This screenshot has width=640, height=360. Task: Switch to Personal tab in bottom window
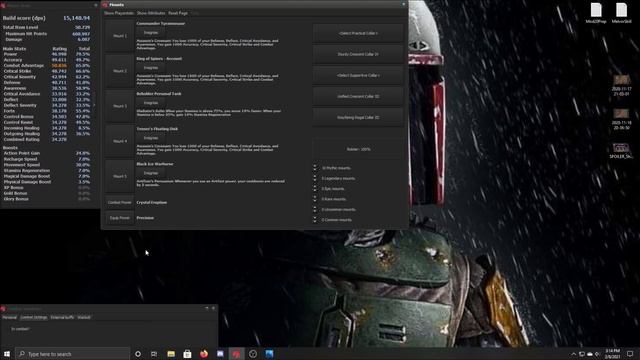(9, 317)
